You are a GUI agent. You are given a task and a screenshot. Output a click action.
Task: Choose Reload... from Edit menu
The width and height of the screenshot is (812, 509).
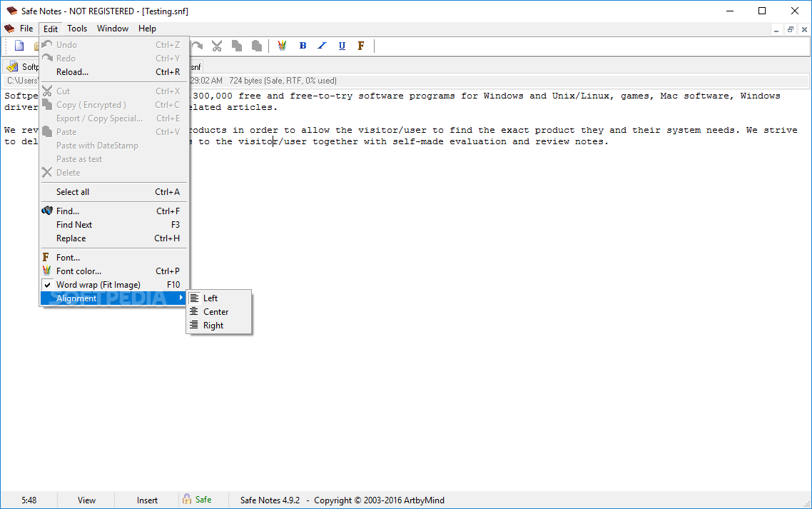pyautogui.click(x=114, y=72)
